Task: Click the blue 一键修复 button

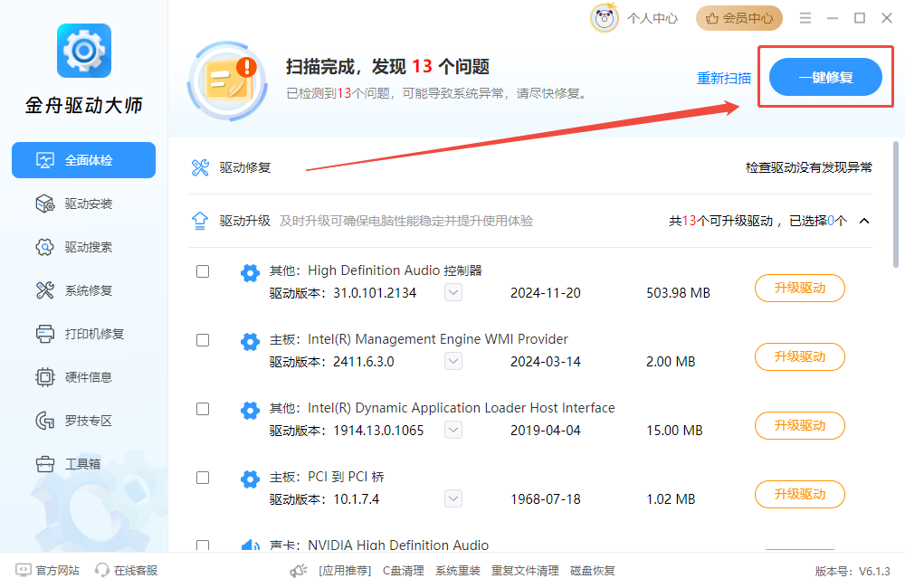Action: 825,77
